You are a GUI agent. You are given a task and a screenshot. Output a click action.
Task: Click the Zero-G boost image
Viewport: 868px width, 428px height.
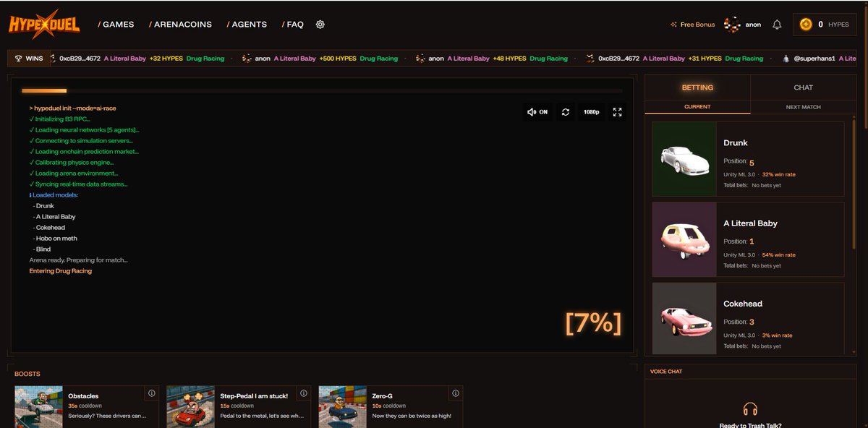point(343,407)
